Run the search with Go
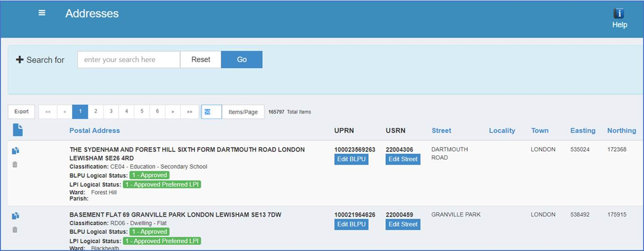Screen dimensions: 644x251 [x=242, y=59]
